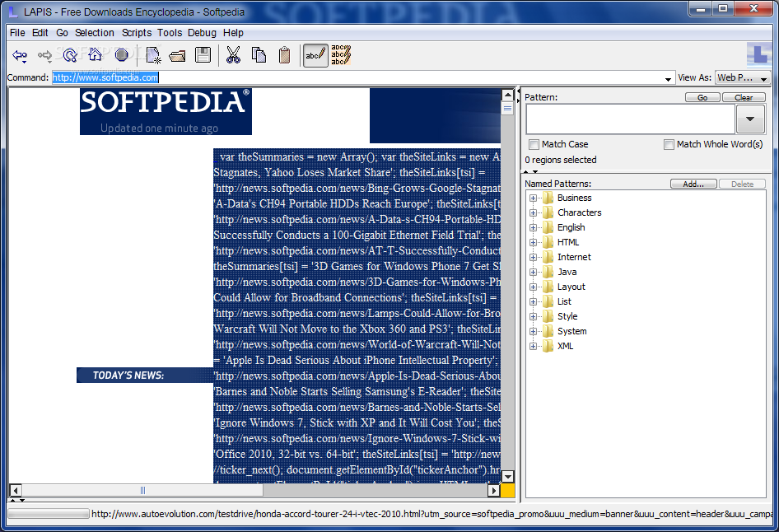The width and height of the screenshot is (779, 532).
Task: Expand the List pattern node
Action: point(533,302)
